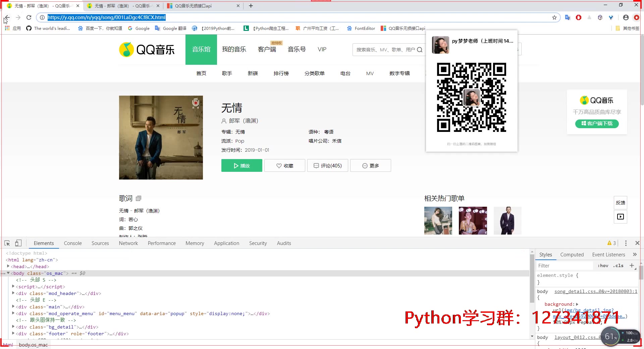Viewport: 644px width, 349px height.
Task: Select the 音乐馆 navigation tab
Action: (201, 49)
